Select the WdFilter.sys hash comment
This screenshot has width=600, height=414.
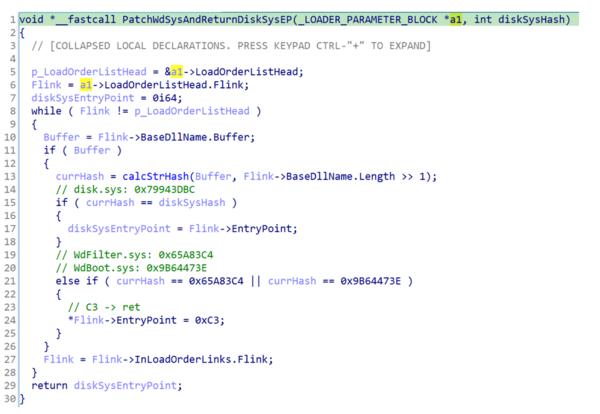(x=134, y=255)
